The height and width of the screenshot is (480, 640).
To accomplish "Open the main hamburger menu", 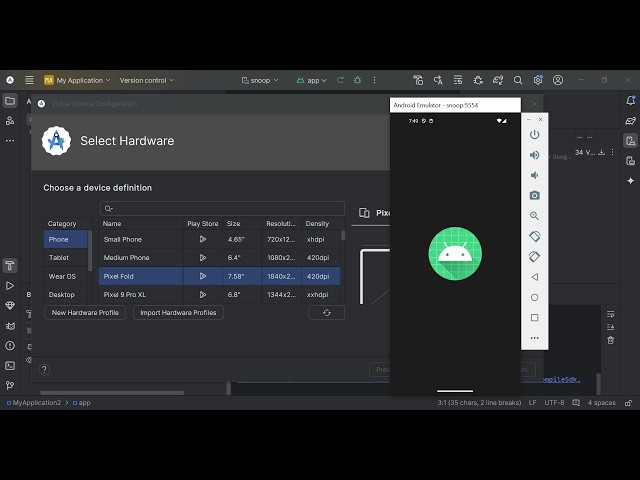I will [x=29, y=80].
